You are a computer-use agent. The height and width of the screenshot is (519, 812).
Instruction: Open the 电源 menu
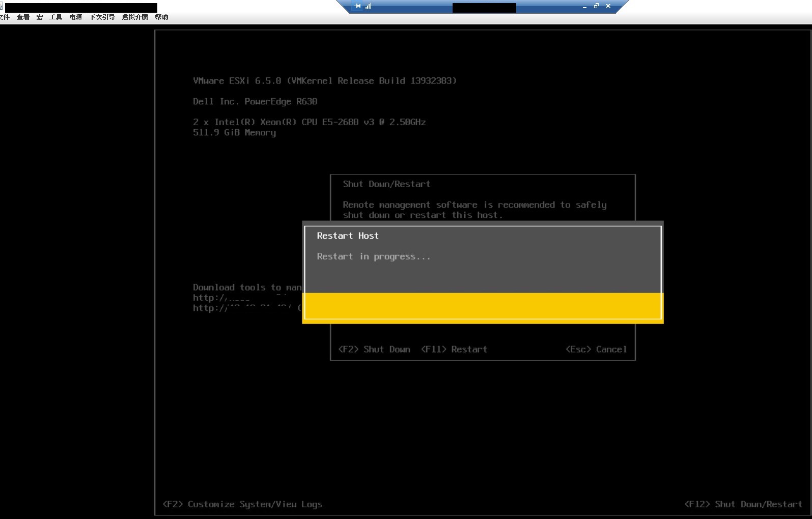coord(75,17)
